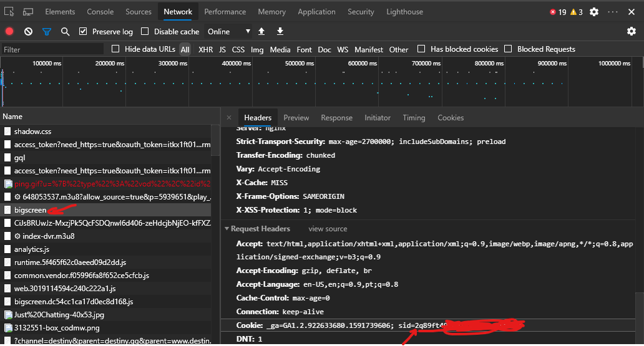Image resolution: width=644 pixels, height=346 pixels.
Task: Open the Lighthouse tab
Action: pyautogui.click(x=404, y=12)
